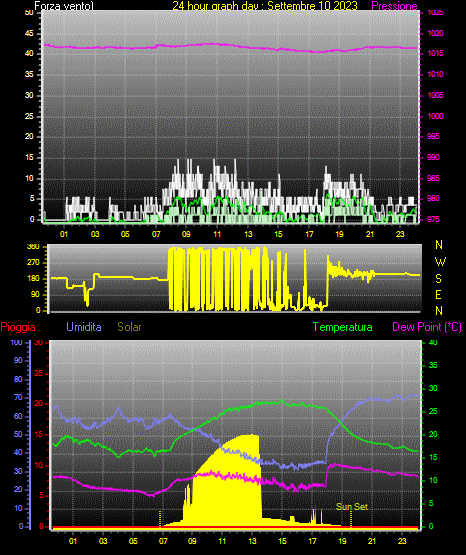Click the 'Forza vento)' axis label
The width and height of the screenshot is (466, 555).
64,6
